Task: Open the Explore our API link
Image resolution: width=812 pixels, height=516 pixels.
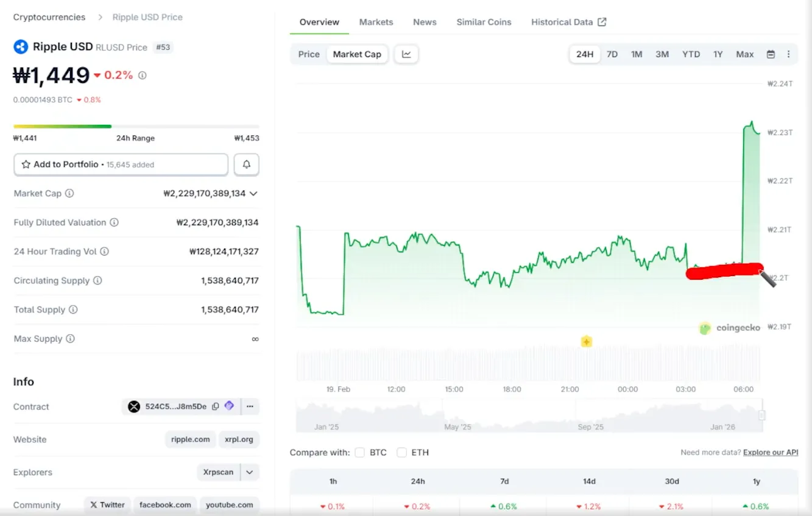Action: (x=771, y=453)
